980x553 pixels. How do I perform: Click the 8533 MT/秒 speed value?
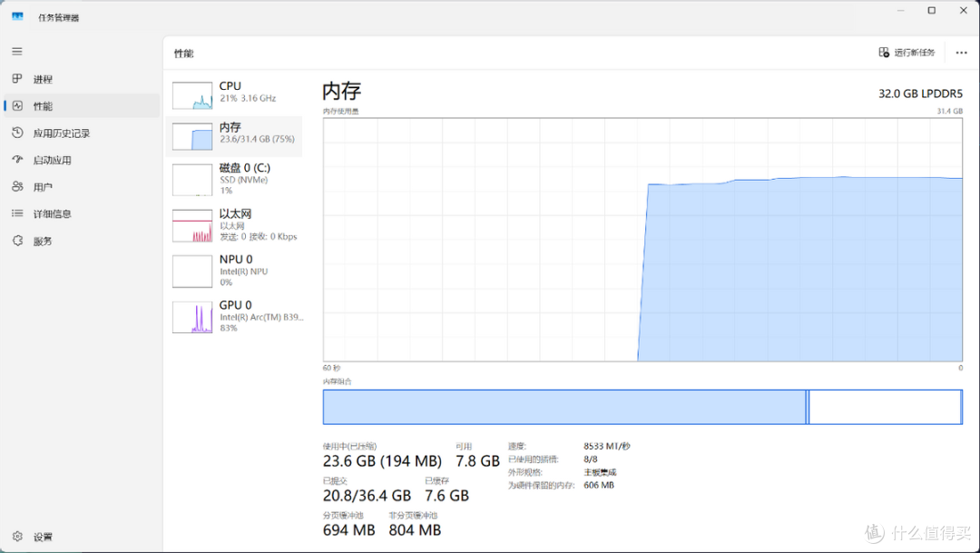(x=607, y=446)
